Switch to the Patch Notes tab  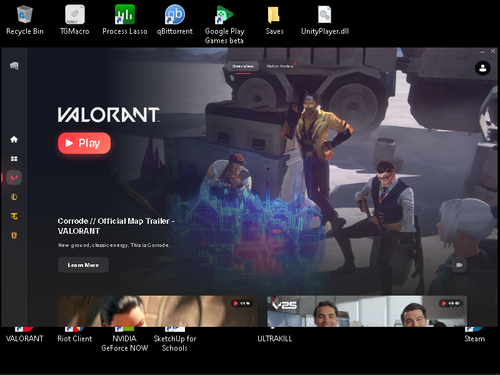[280, 66]
